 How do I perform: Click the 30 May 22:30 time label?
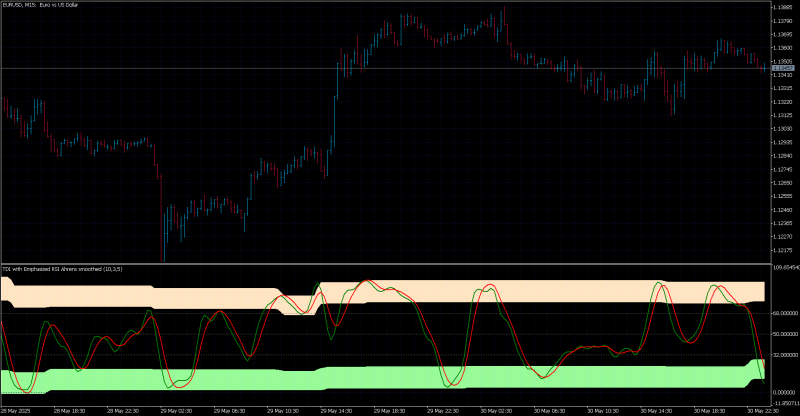coord(763,411)
